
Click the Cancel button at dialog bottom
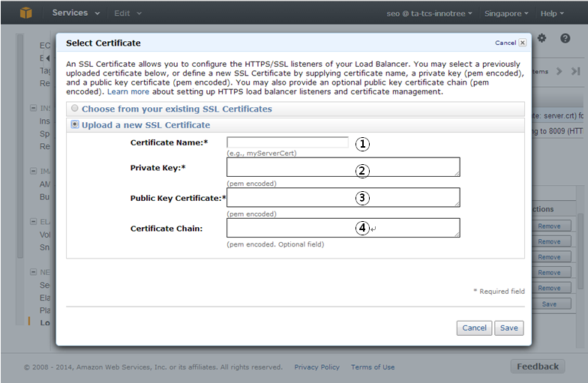pyautogui.click(x=474, y=328)
